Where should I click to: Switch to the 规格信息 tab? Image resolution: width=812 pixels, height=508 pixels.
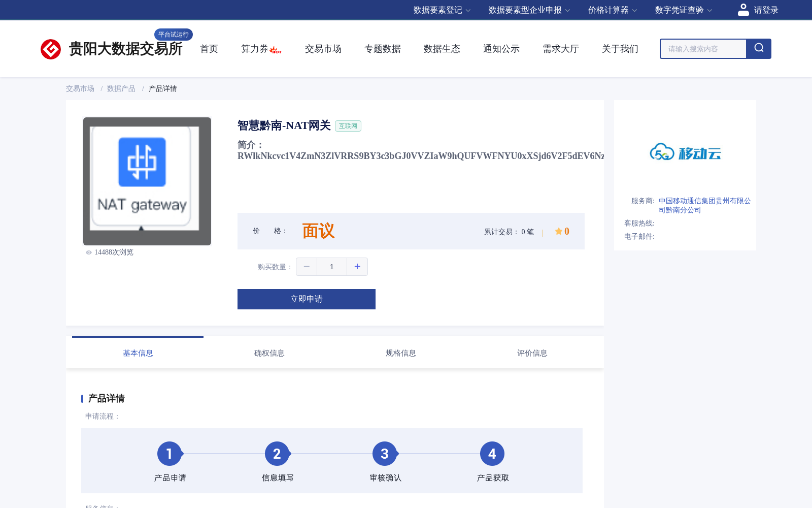[x=401, y=353]
